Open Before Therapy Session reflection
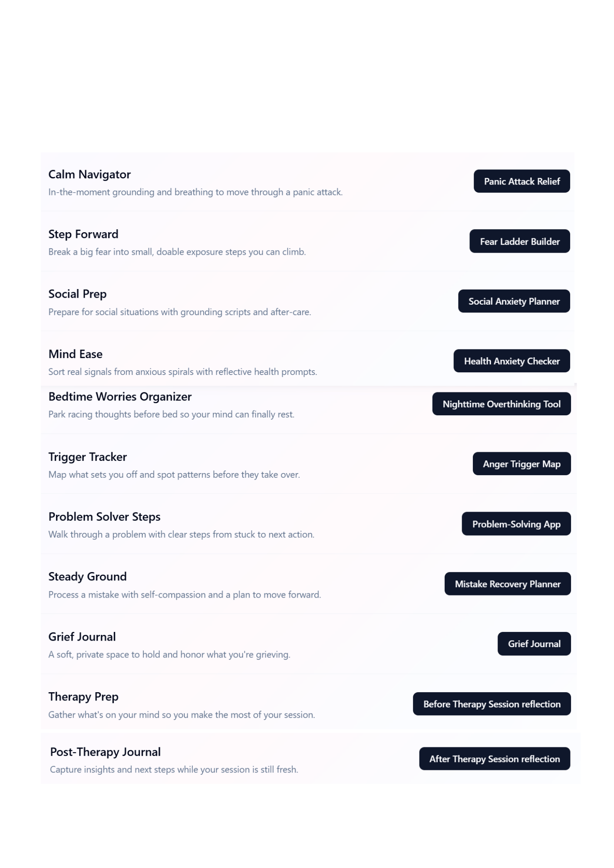The height and width of the screenshot is (868, 614). tap(492, 704)
